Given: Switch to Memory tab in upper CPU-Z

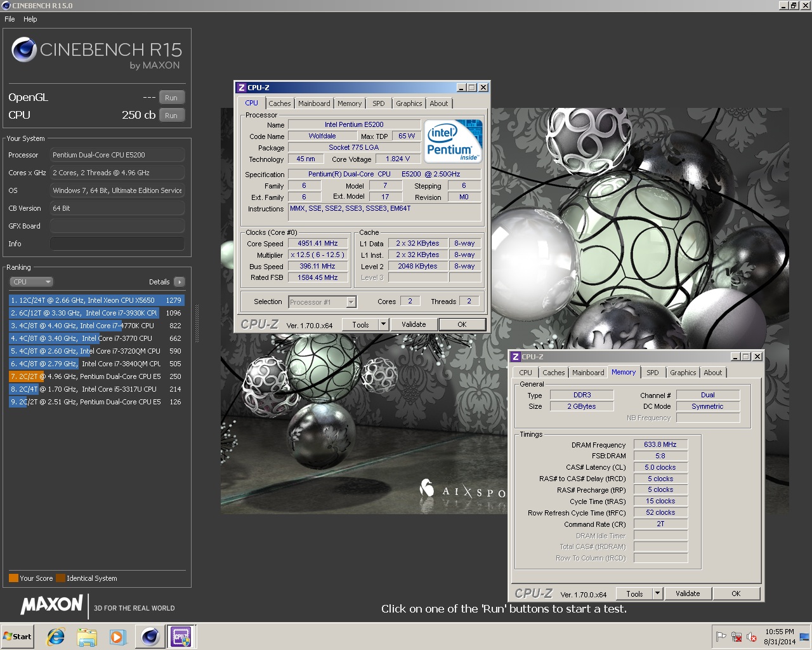Looking at the screenshot, I should tap(350, 103).
